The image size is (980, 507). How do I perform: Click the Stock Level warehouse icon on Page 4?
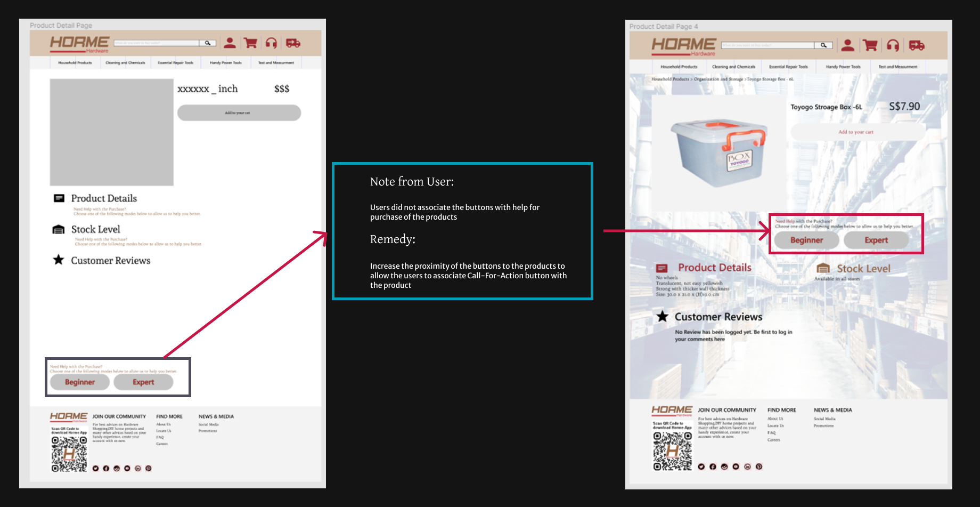tap(823, 268)
